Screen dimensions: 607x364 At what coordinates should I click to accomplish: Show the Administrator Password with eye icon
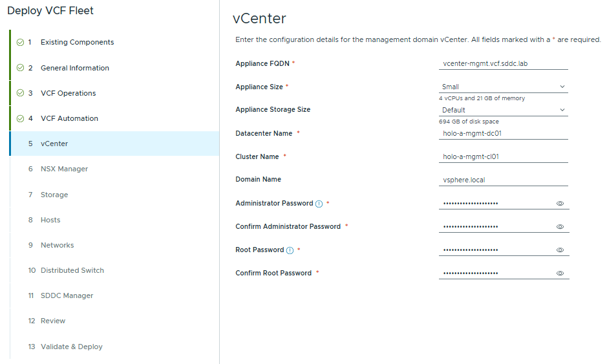click(560, 204)
